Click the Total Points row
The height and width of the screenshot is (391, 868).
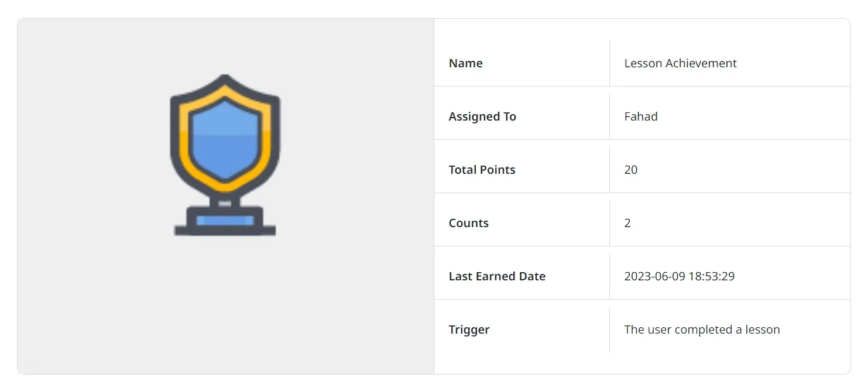click(x=482, y=169)
